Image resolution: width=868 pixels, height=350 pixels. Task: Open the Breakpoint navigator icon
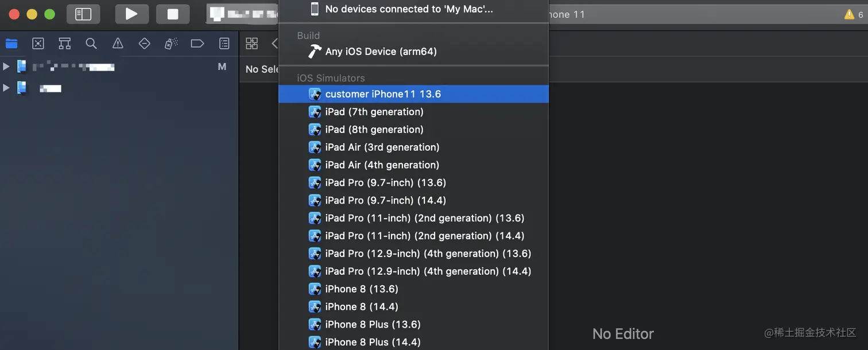pos(197,44)
